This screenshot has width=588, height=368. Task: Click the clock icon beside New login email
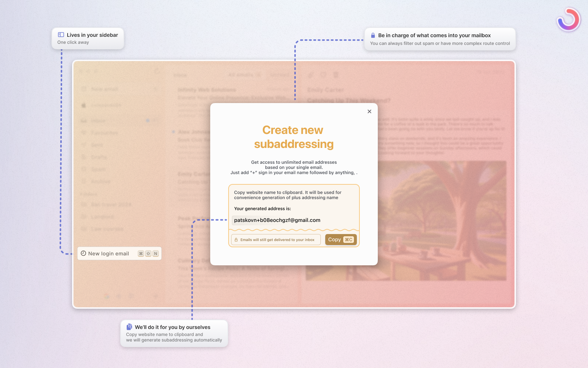point(83,253)
